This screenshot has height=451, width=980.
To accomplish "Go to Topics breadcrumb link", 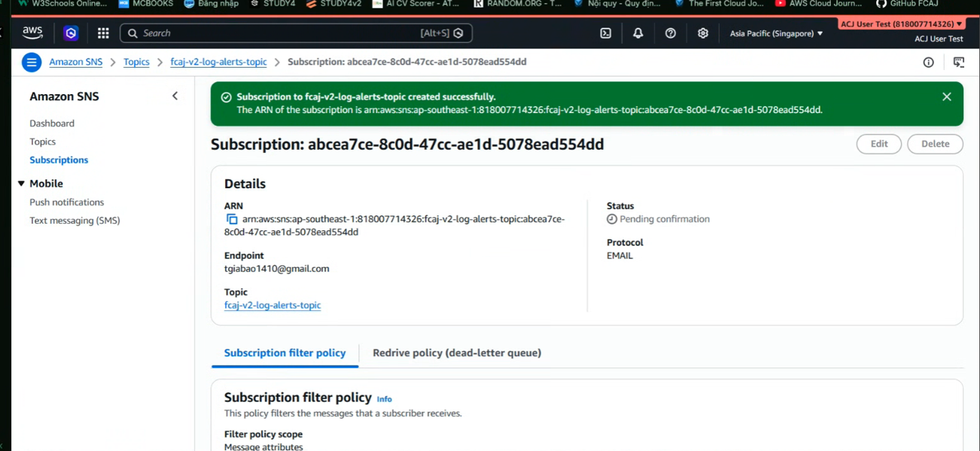I will point(136,62).
